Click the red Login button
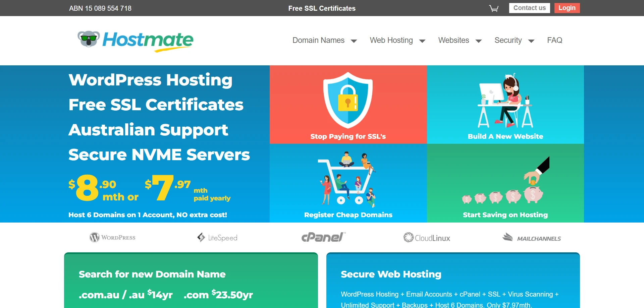 [567, 8]
